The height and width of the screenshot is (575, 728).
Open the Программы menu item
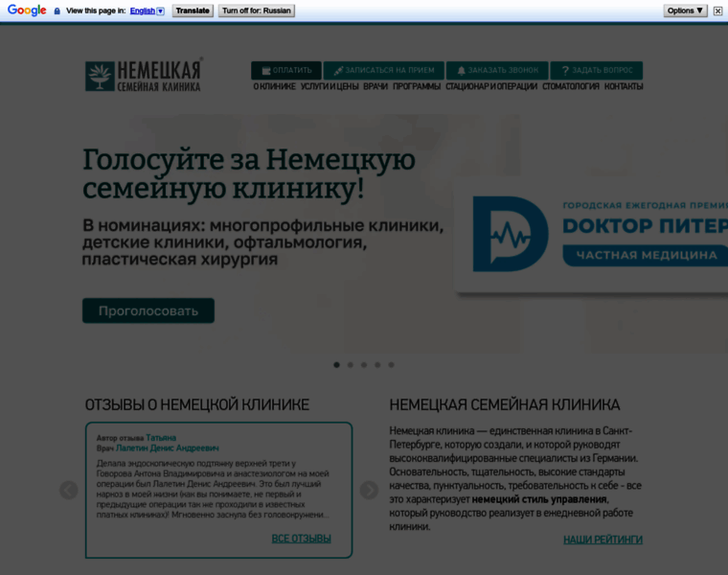pyautogui.click(x=417, y=86)
